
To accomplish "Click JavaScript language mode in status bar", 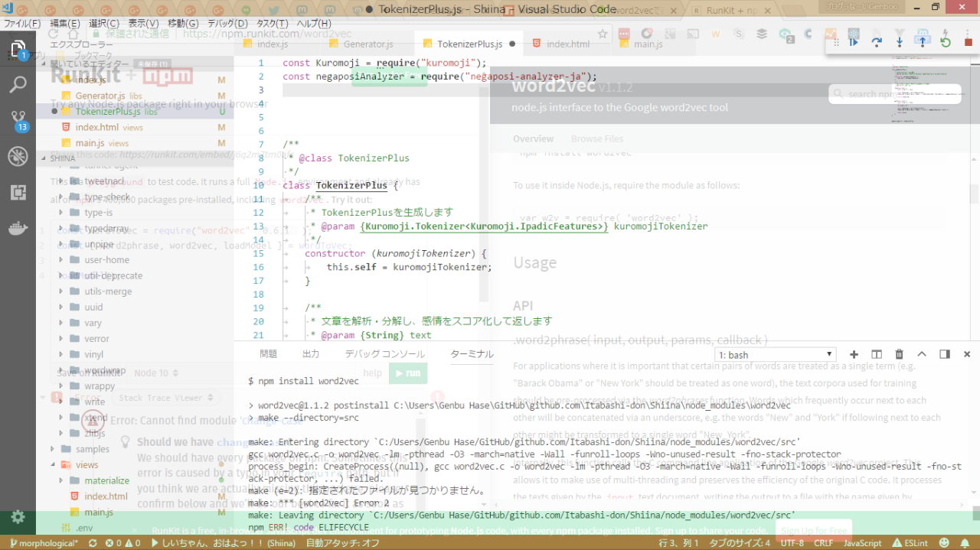I will 863,543.
